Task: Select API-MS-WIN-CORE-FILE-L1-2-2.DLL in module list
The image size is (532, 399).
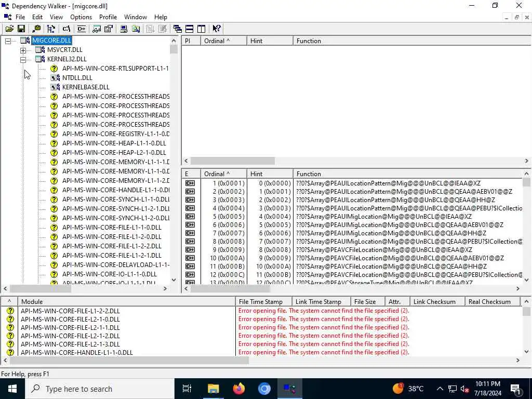Action: click(70, 311)
